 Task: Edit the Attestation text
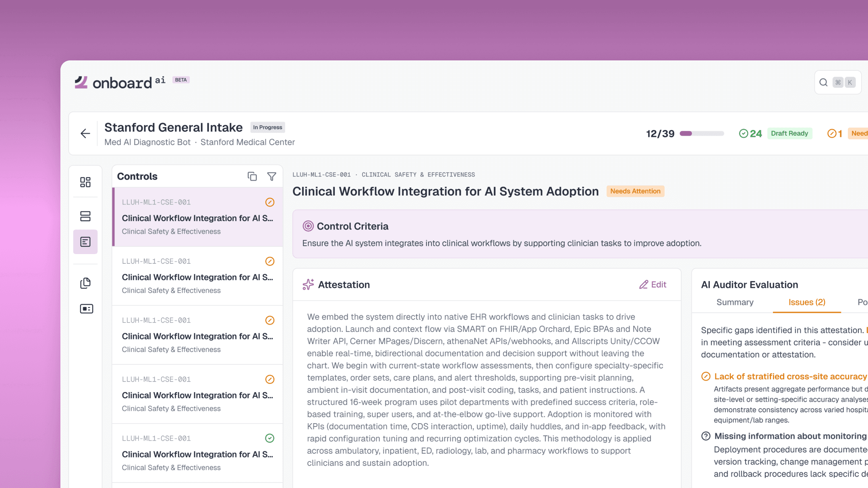click(653, 285)
